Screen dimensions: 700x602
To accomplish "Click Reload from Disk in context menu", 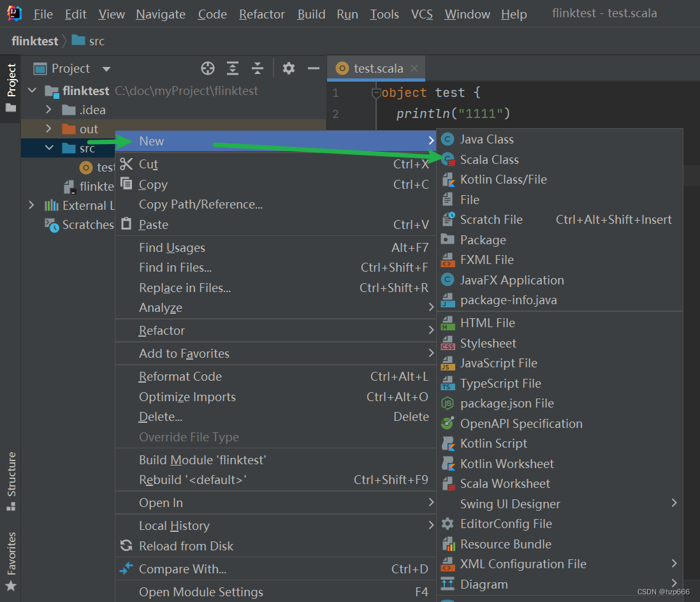I will tap(186, 547).
